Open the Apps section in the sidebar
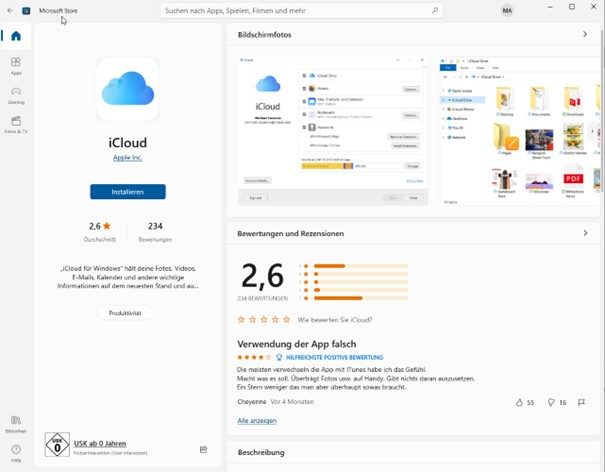 click(16, 66)
